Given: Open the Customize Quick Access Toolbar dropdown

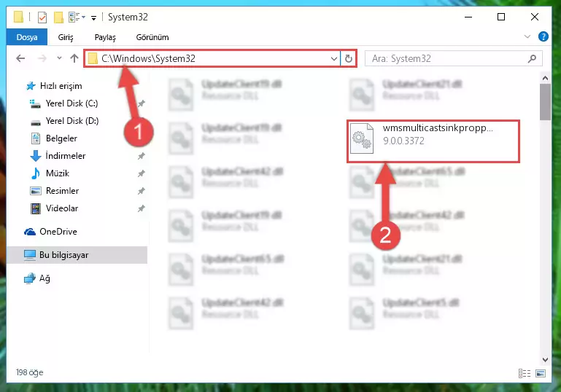Looking at the screenshot, I should [93, 17].
